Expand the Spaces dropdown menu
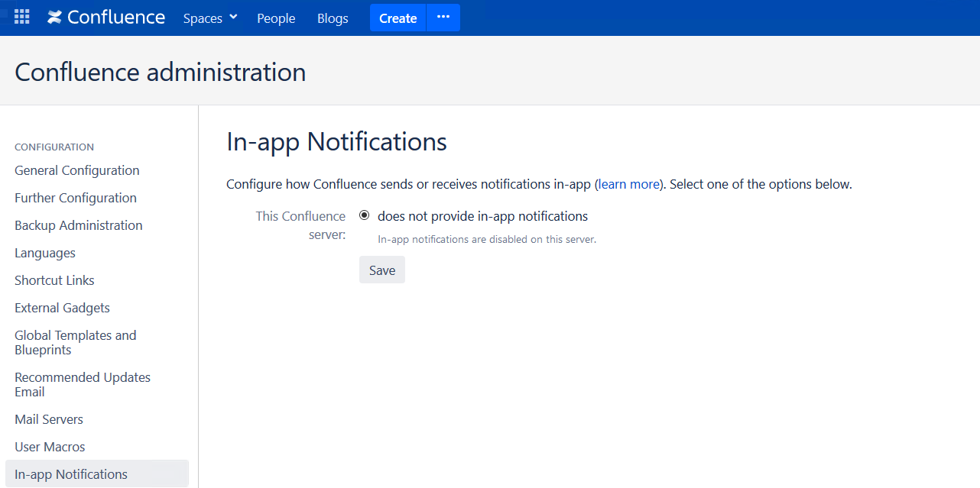 click(210, 18)
